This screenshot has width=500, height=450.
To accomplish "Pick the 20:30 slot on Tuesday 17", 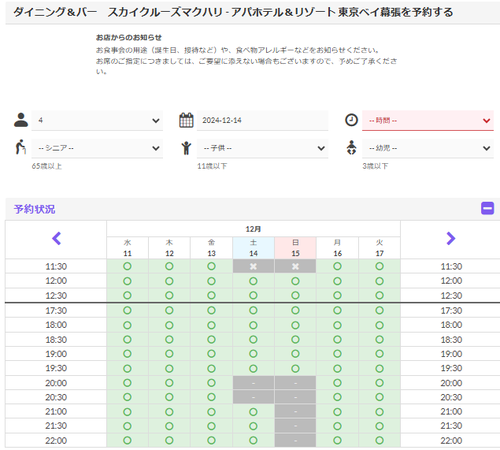I will point(379,397).
